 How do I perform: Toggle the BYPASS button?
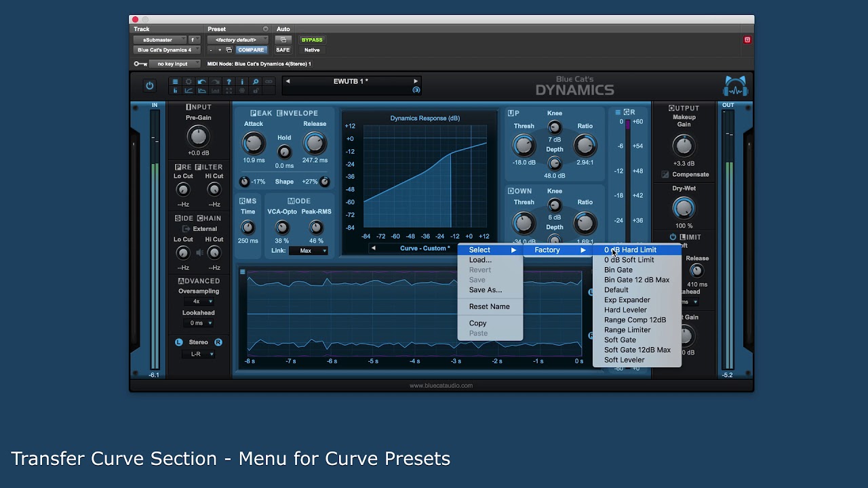(x=312, y=40)
